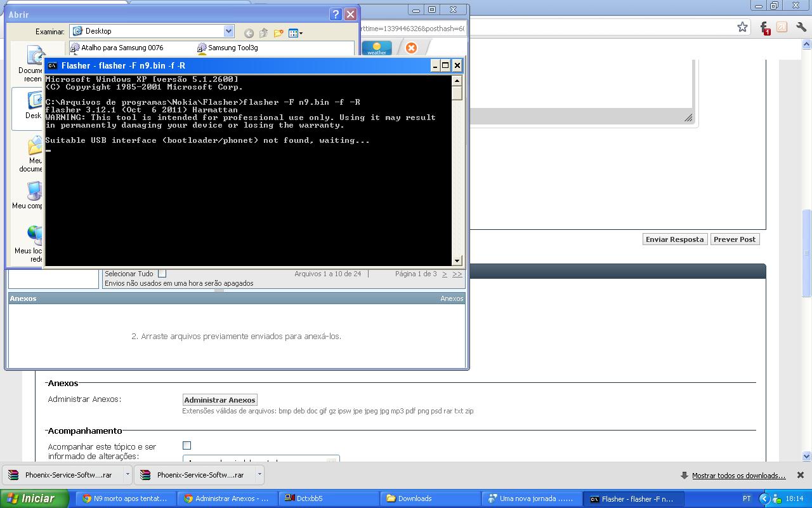Click the orange X stop icon
The width and height of the screenshot is (812, 508).
pyautogui.click(x=411, y=48)
